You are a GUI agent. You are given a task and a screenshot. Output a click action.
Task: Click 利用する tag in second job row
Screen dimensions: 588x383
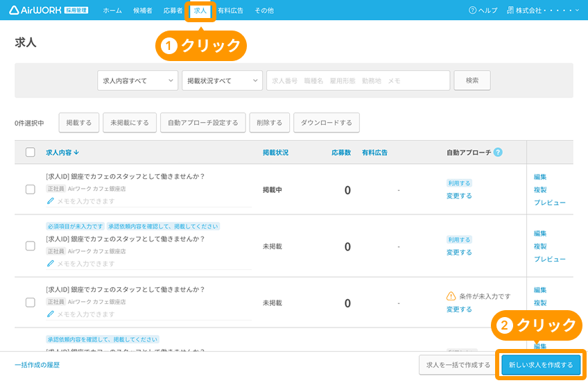[459, 239]
